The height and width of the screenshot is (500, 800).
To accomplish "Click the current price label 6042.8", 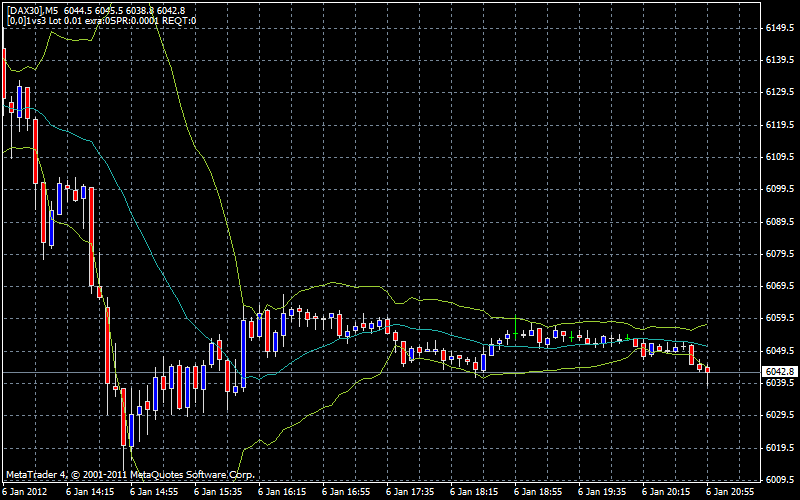I will [779, 372].
